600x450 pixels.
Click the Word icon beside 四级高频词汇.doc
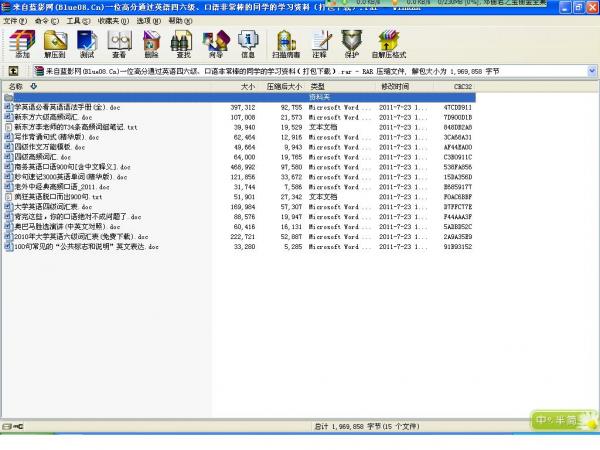pos(8,157)
